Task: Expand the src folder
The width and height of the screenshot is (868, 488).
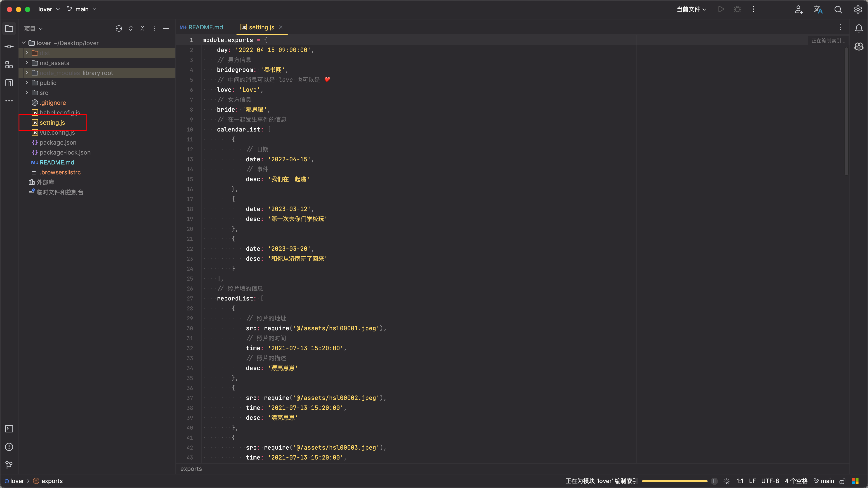Action: coord(27,93)
